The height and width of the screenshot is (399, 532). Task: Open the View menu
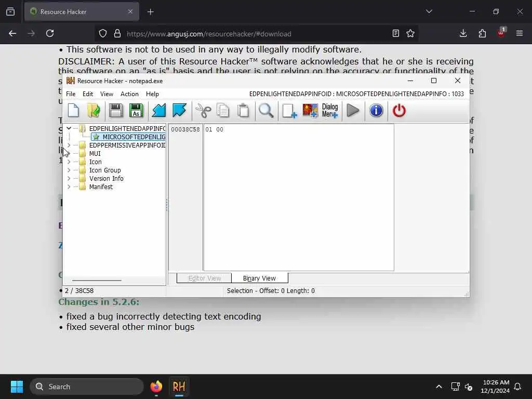click(107, 94)
